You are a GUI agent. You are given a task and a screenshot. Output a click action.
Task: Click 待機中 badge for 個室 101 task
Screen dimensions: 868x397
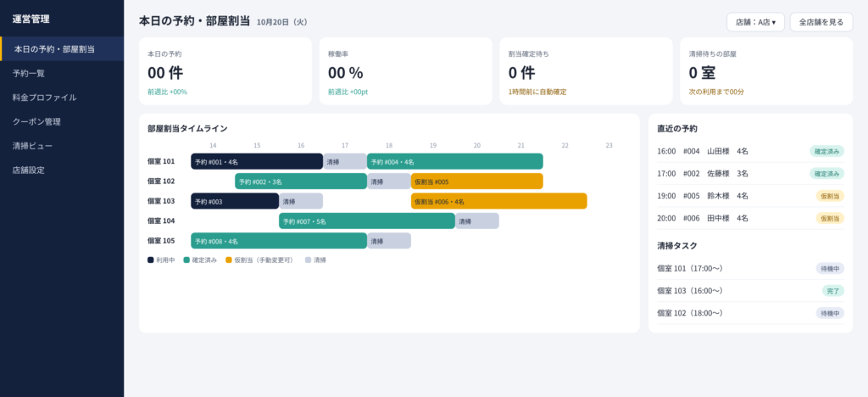[x=831, y=269]
